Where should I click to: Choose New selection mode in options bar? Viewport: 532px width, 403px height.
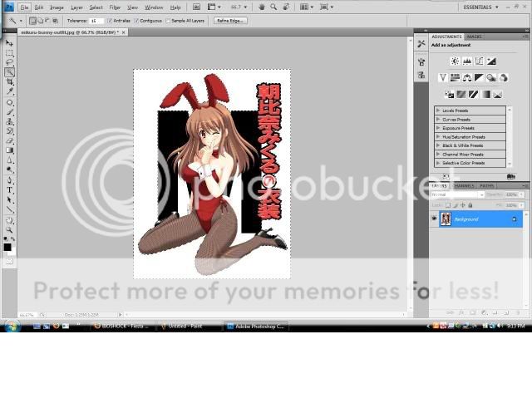pos(32,21)
